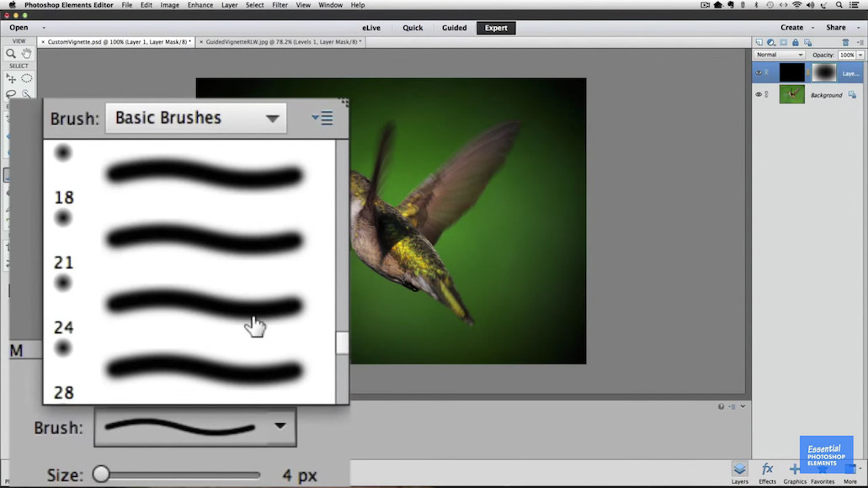This screenshot has width=868, height=488.
Task: Open Layers panel options menu
Action: (859, 43)
